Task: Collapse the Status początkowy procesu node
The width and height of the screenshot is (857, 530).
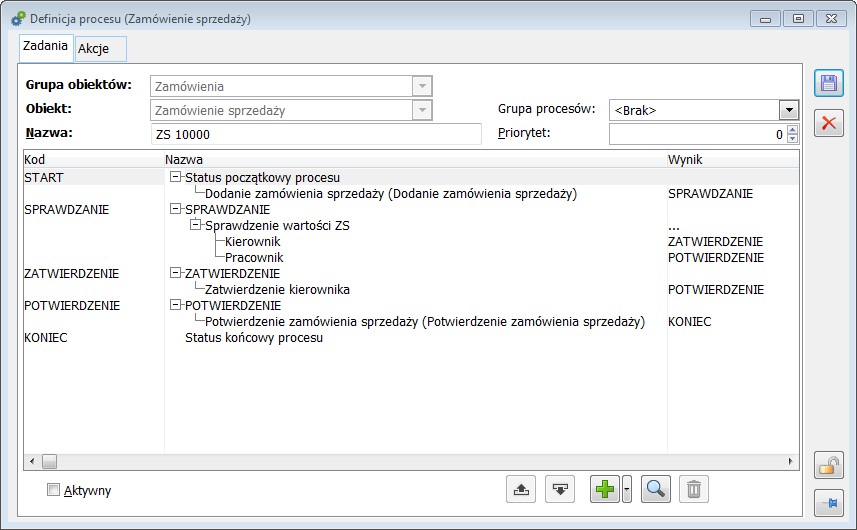Action: [x=175, y=176]
